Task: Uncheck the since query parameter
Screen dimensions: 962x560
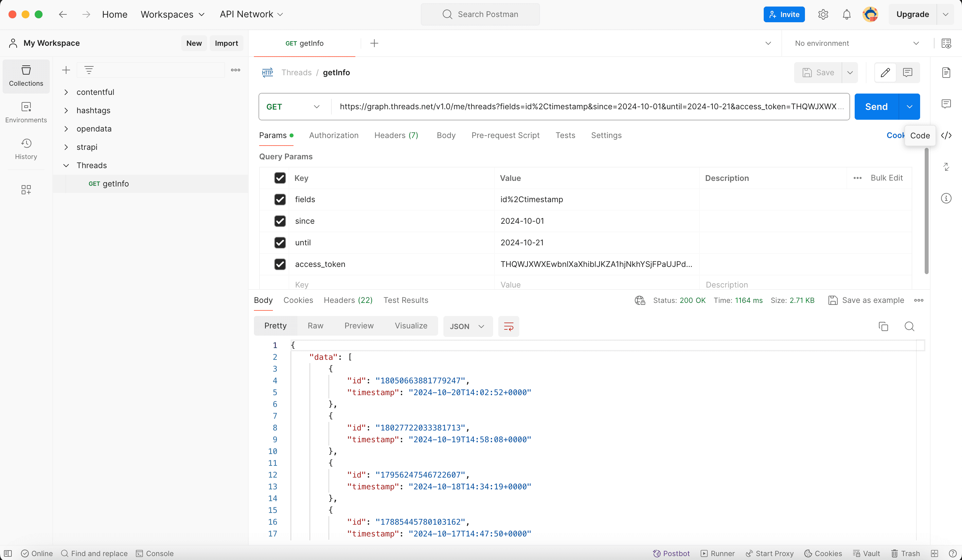Action: pyautogui.click(x=280, y=221)
